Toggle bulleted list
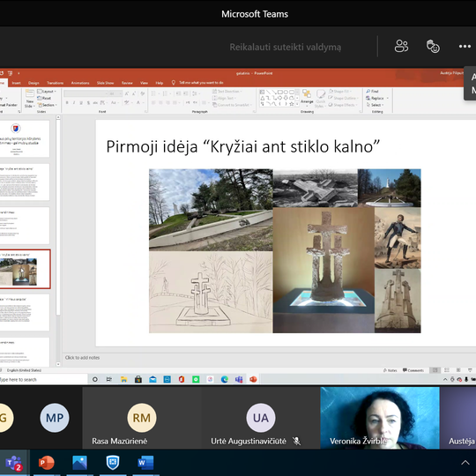Image resolution: width=476 pixels, height=476 pixels. click(x=154, y=93)
